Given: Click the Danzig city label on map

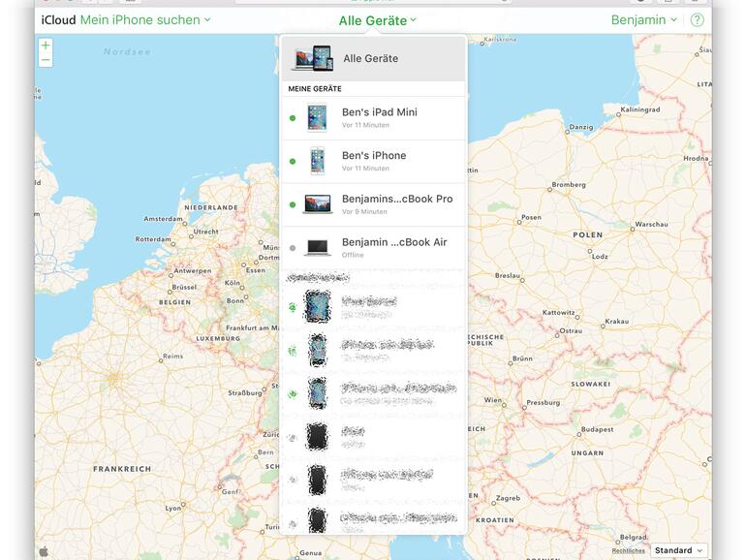Looking at the screenshot, I should [581, 127].
